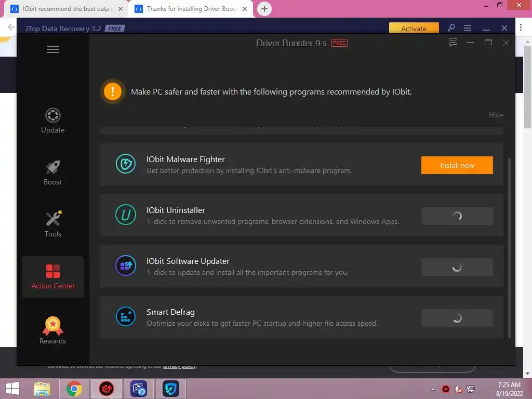Screen dimensions: 532x399
Task: Switch to the IObit recommend best data tab
Action: click(65, 9)
